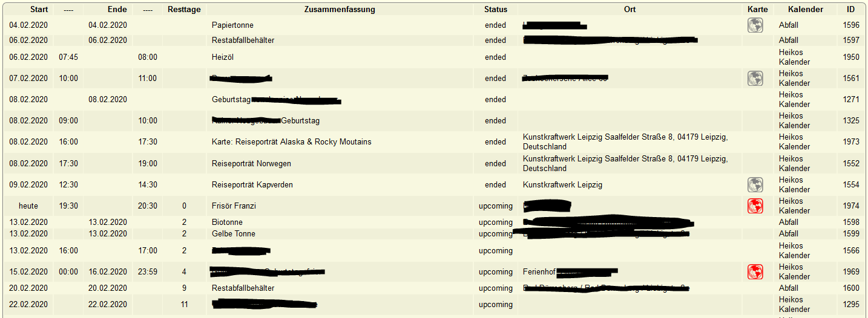Click the Ende column header

(117, 9)
